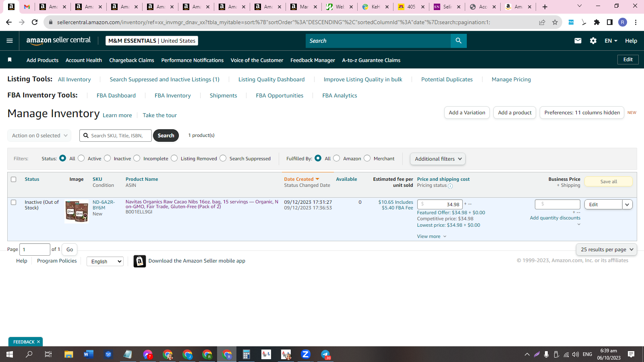Reload the page with the refresh icon

pyautogui.click(x=35, y=22)
